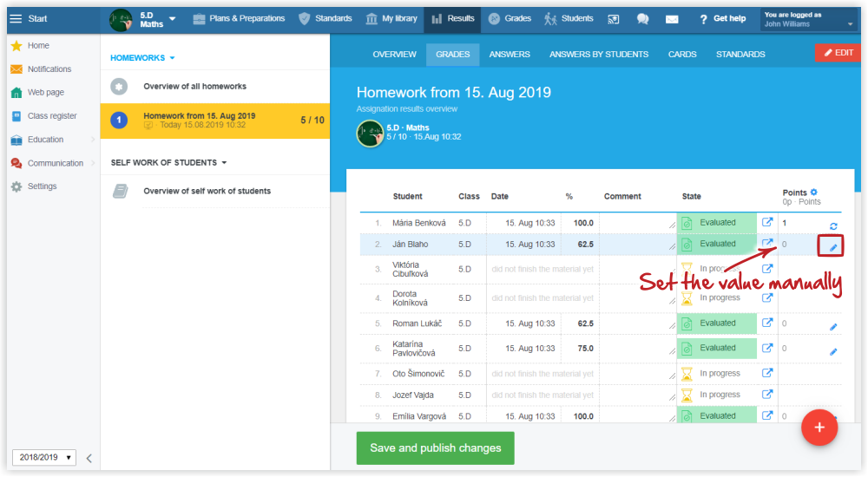This screenshot has width=868, height=477.
Task: Open Oto Šimonovič's result external link
Action: tap(767, 373)
